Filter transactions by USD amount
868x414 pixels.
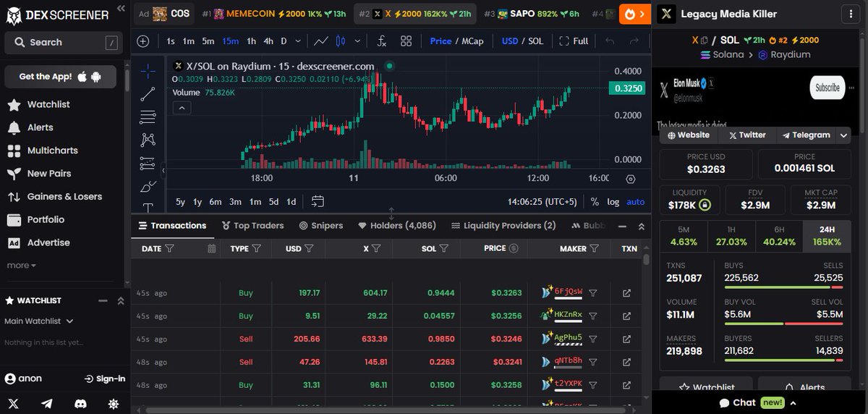tap(310, 248)
